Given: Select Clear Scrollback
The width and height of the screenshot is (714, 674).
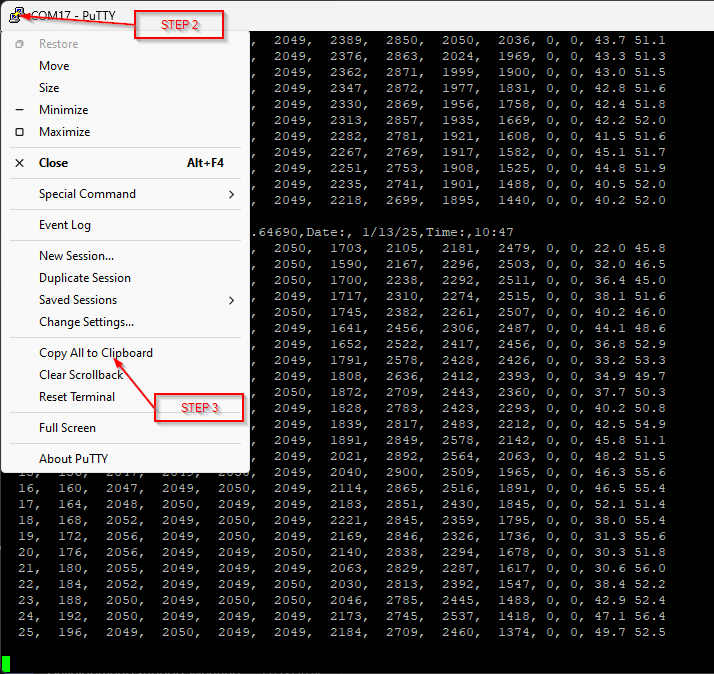Looking at the screenshot, I should 81,375.
